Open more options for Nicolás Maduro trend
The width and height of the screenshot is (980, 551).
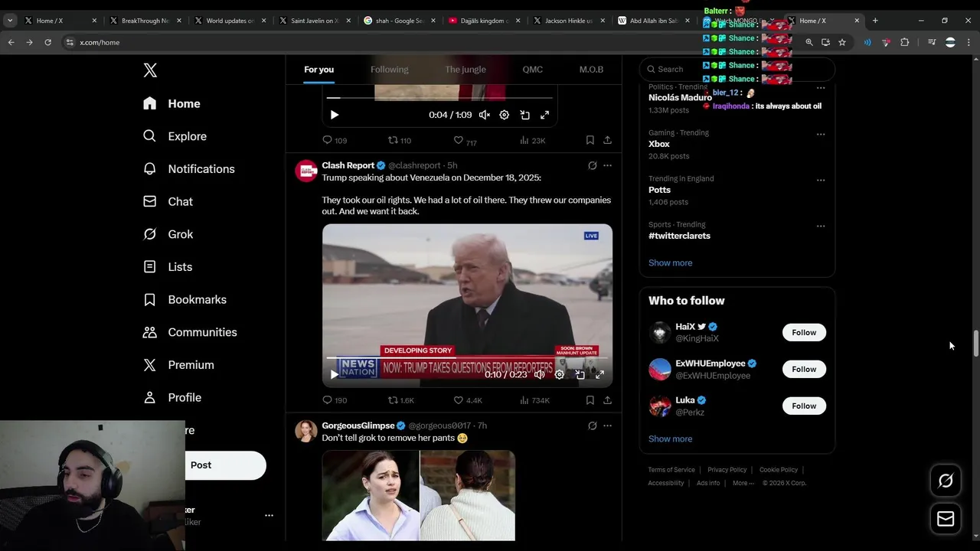(x=821, y=88)
